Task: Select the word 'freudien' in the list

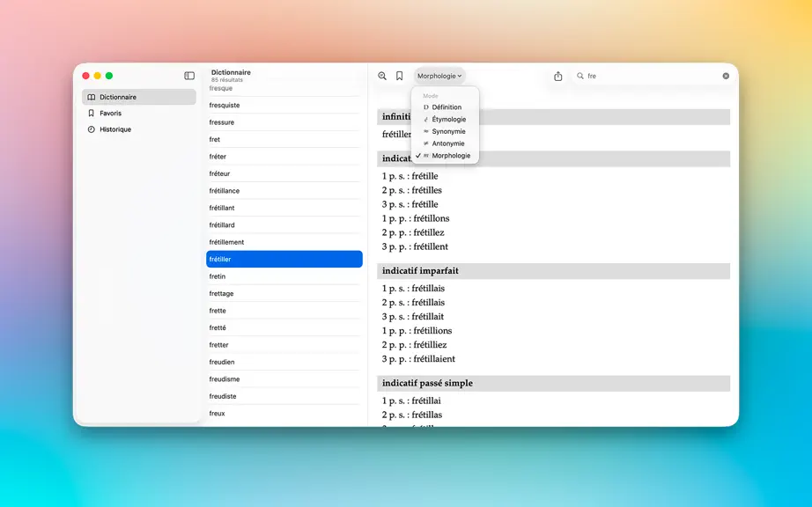Action: 284,362
